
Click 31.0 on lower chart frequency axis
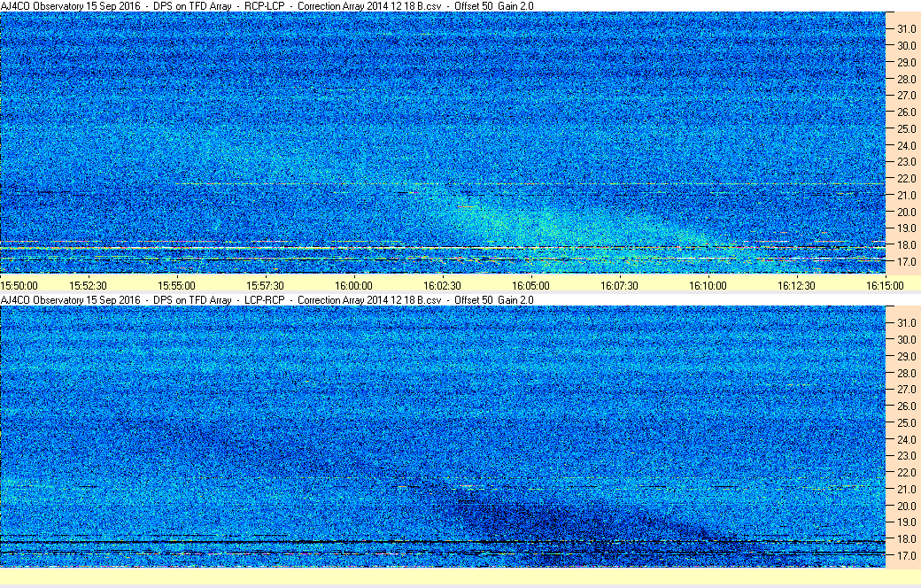[906, 322]
